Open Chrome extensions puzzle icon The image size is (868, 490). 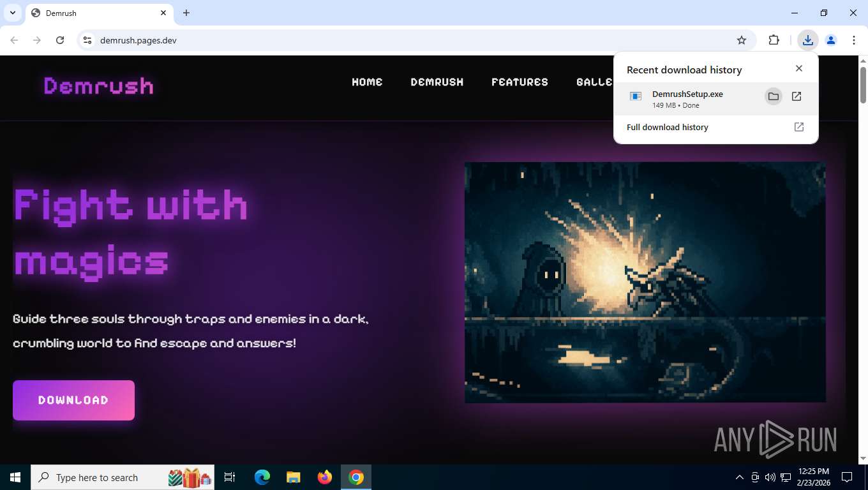coord(774,40)
